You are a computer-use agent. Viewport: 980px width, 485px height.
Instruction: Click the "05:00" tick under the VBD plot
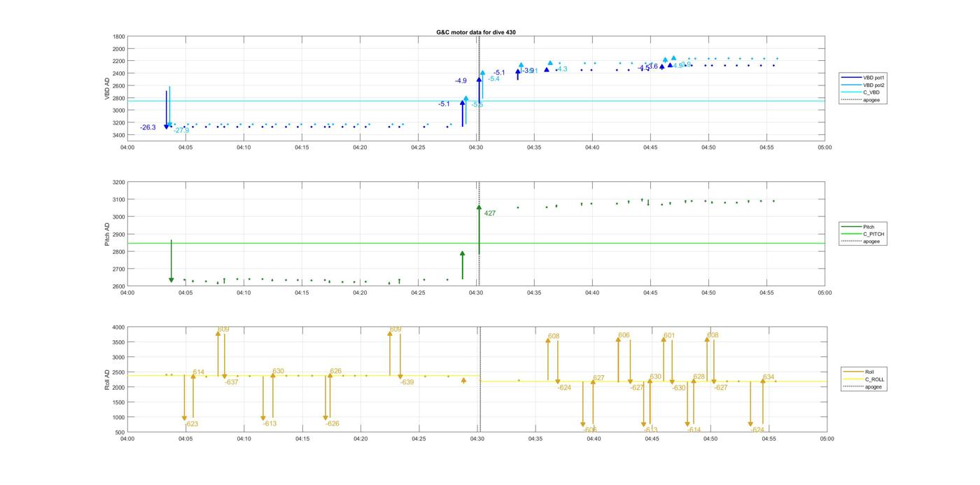point(825,148)
